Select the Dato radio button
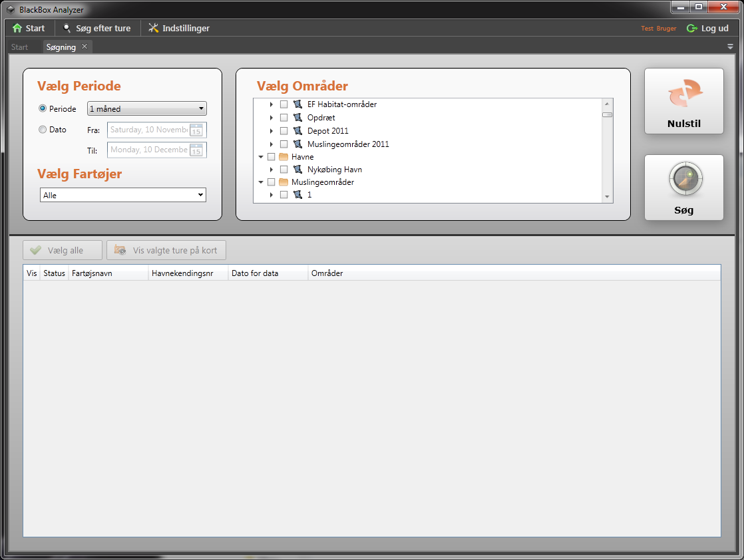Image resolution: width=744 pixels, height=560 pixels. click(43, 130)
